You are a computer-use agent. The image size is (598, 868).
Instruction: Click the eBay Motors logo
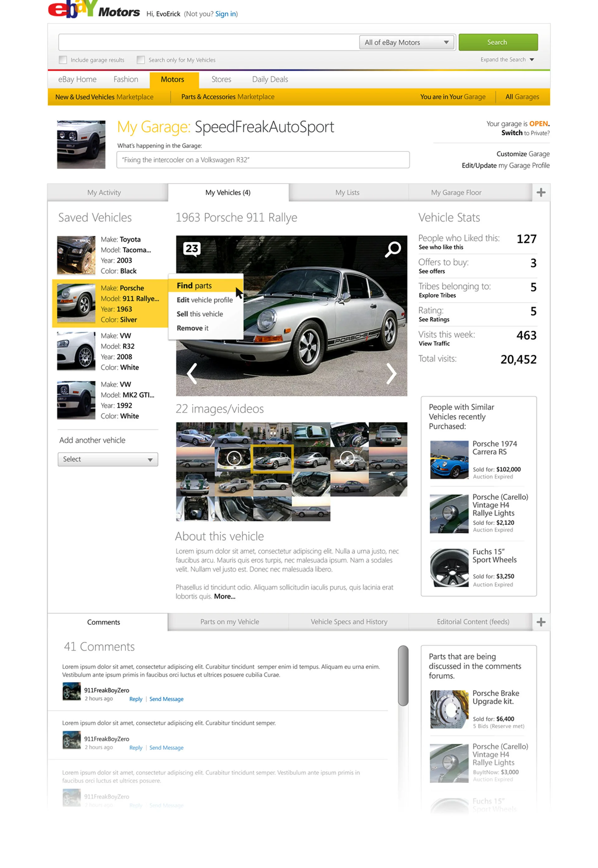pos(94,9)
